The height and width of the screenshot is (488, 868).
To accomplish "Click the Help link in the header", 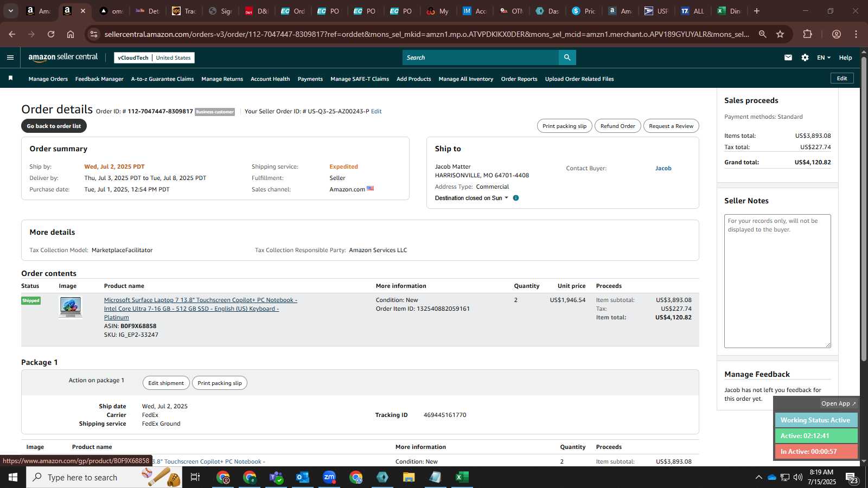I will [845, 57].
